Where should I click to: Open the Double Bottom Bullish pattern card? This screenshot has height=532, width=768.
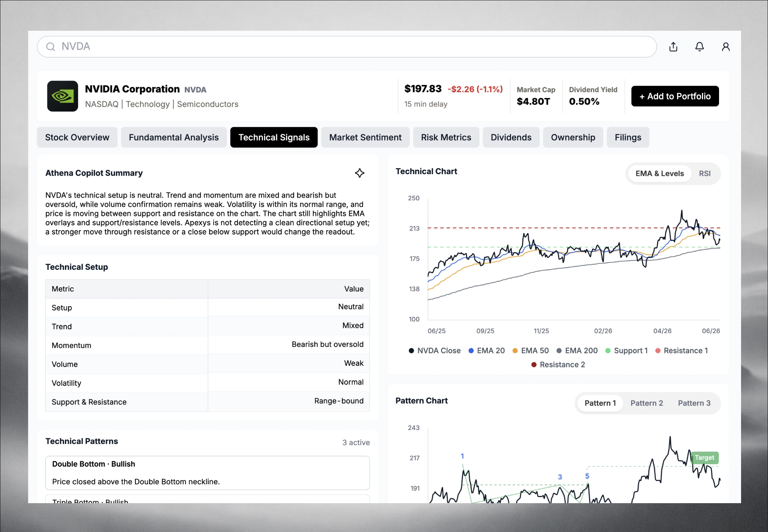tap(208, 473)
